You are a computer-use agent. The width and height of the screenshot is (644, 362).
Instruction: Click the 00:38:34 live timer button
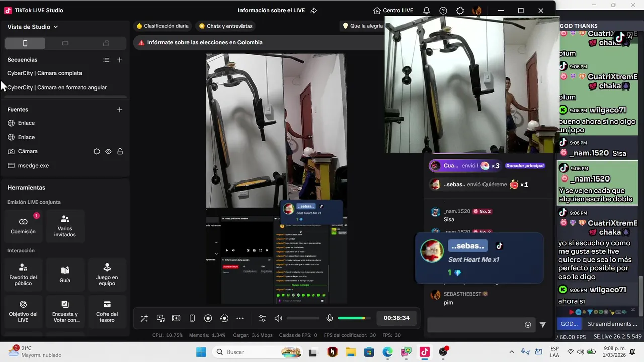pos(396,318)
